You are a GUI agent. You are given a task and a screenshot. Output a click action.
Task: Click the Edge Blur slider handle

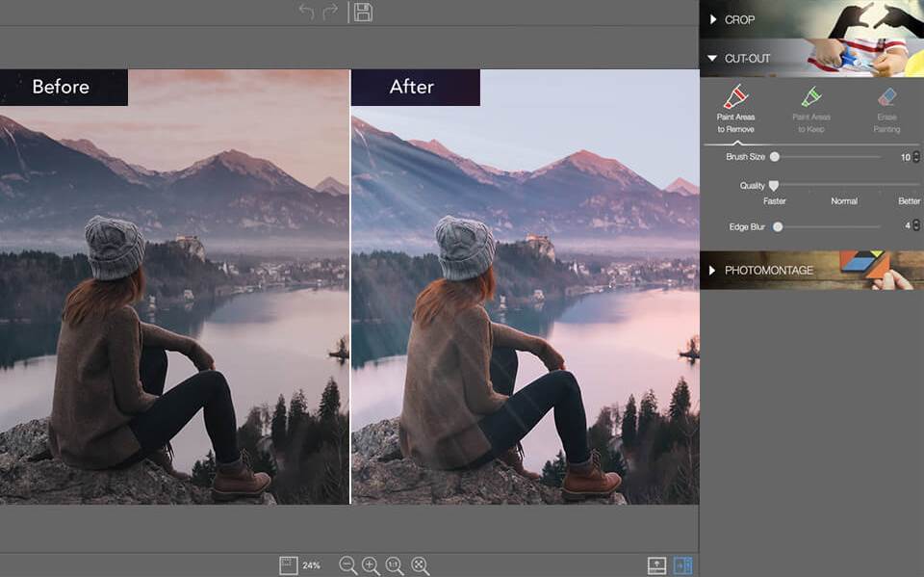click(x=778, y=226)
